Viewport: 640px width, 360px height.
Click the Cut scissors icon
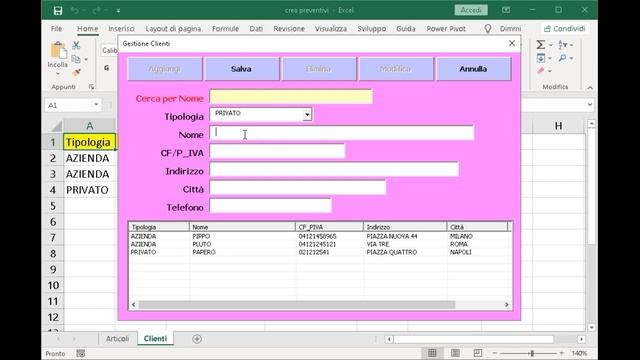76,45
